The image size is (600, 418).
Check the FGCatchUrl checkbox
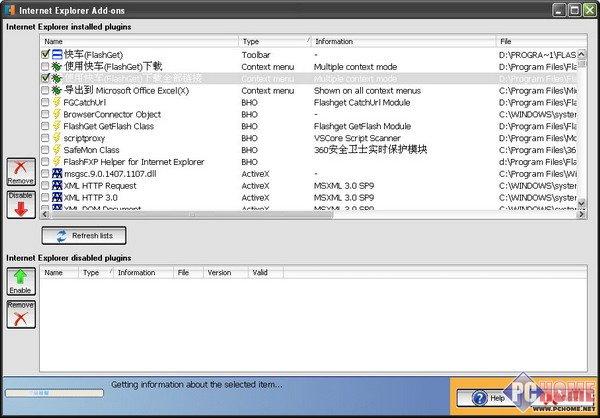click(x=46, y=102)
